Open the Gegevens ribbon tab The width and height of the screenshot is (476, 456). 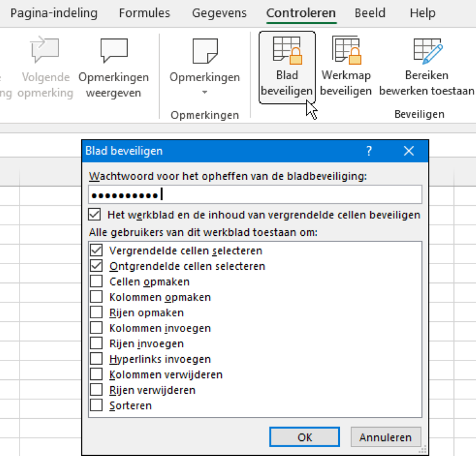[x=219, y=13]
